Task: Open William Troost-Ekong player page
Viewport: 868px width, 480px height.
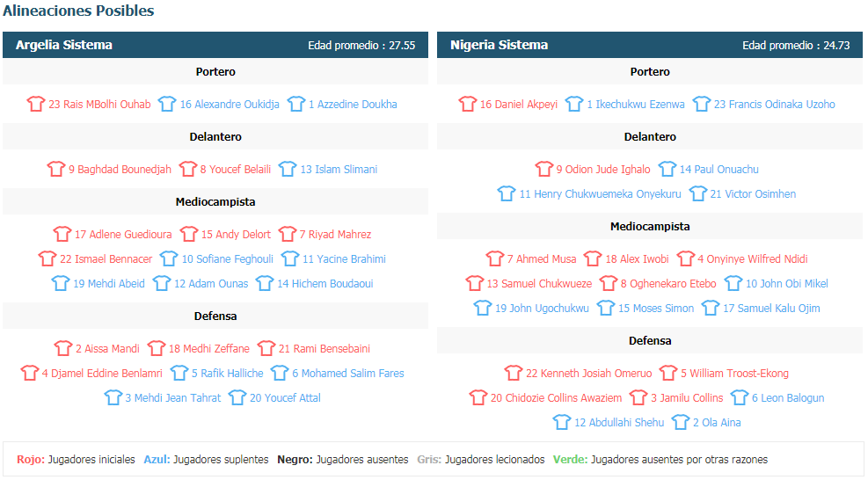Action: [x=734, y=373]
